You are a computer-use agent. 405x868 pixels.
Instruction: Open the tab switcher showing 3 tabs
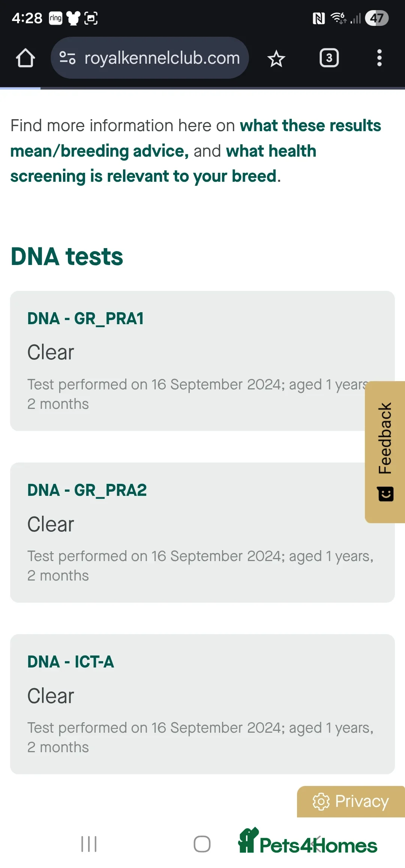[x=329, y=58]
